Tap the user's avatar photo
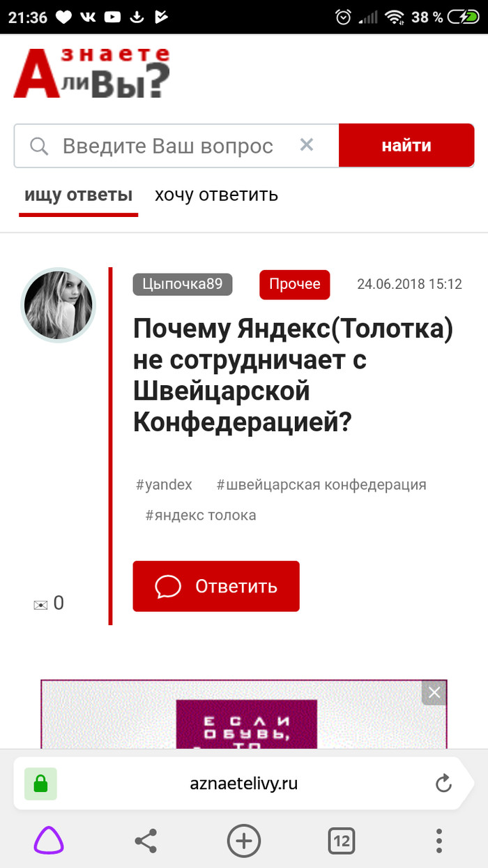Viewport: 488px width, 868px height. coord(58,305)
